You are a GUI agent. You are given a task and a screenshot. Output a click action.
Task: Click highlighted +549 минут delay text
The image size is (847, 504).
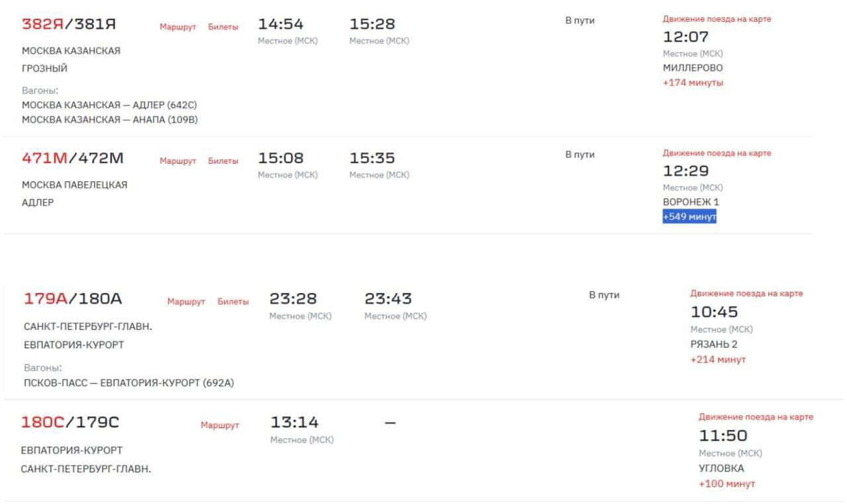pyautogui.click(x=690, y=217)
